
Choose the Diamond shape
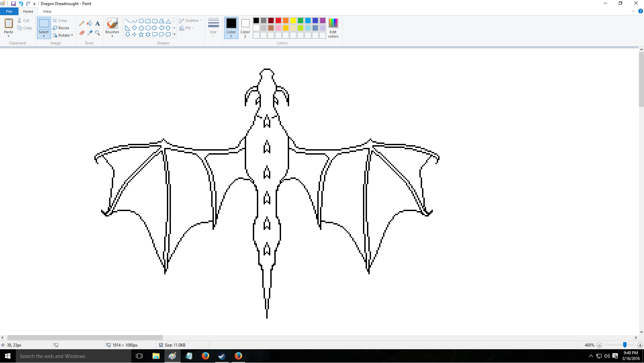click(x=134, y=28)
